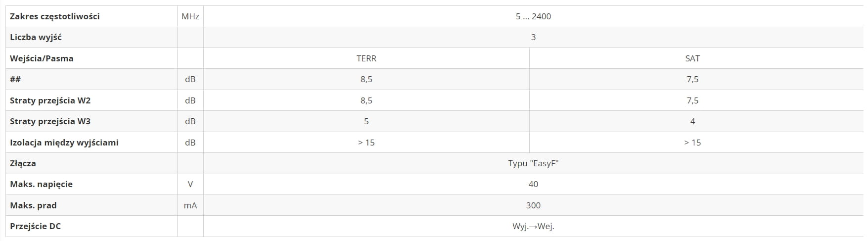Screen dimensions: 868x241
Task: Select the "TERR" band header cell
Action: [366, 58]
